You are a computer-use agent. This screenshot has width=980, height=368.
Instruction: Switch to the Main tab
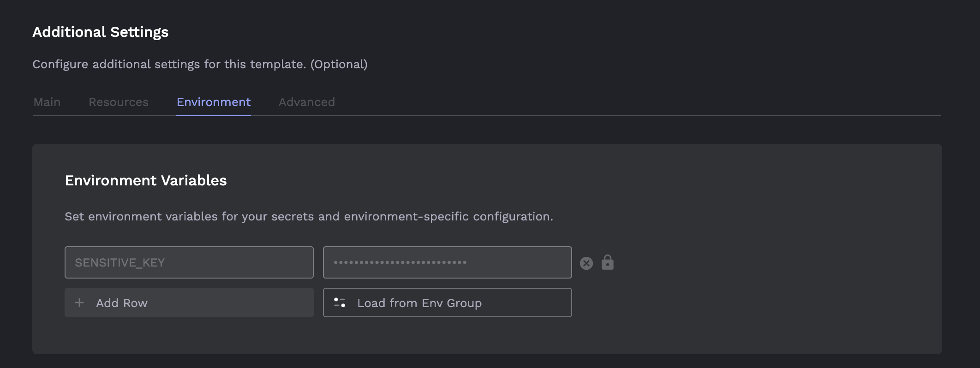[x=47, y=102]
